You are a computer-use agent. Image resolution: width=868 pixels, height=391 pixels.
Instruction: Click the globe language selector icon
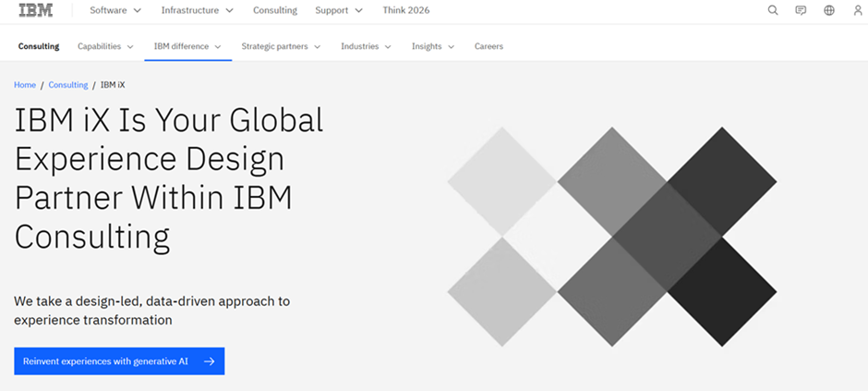point(828,10)
